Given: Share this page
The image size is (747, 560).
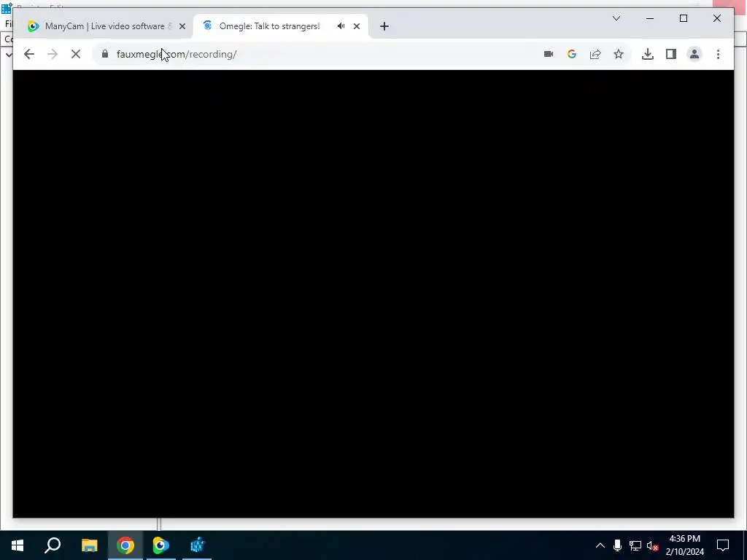Looking at the screenshot, I should point(595,54).
